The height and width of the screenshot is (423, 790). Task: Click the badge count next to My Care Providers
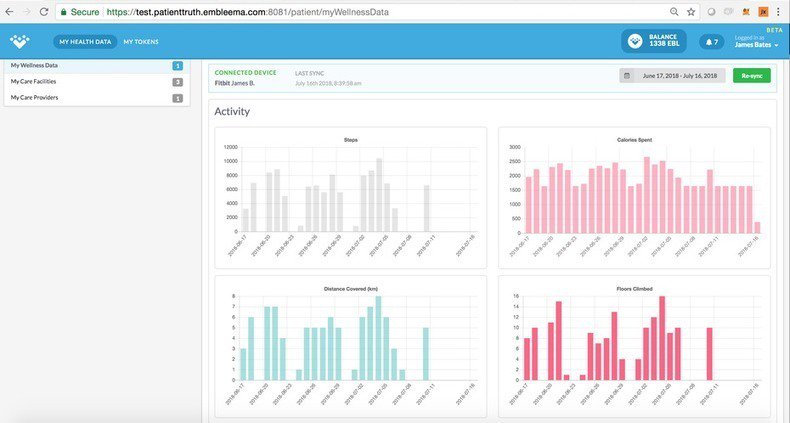coord(177,98)
